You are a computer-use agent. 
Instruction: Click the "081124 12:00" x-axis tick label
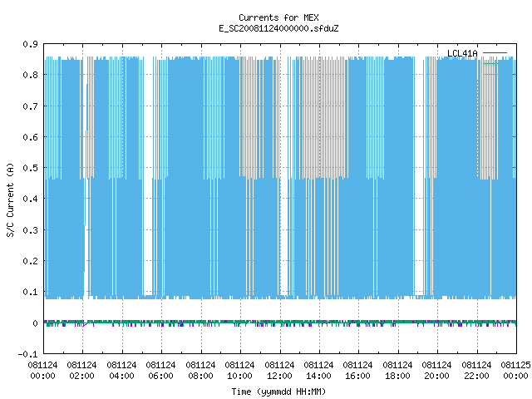[279, 371]
